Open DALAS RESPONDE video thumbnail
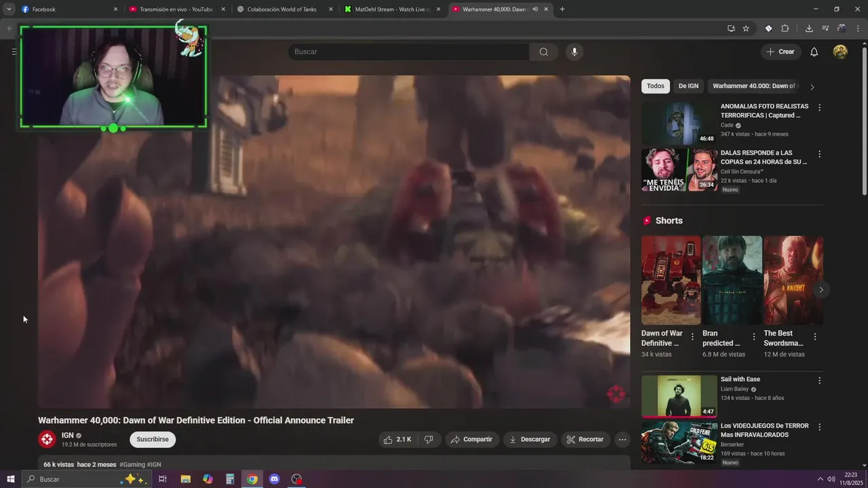Image resolution: width=868 pixels, height=488 pixels. pos(679,170)
